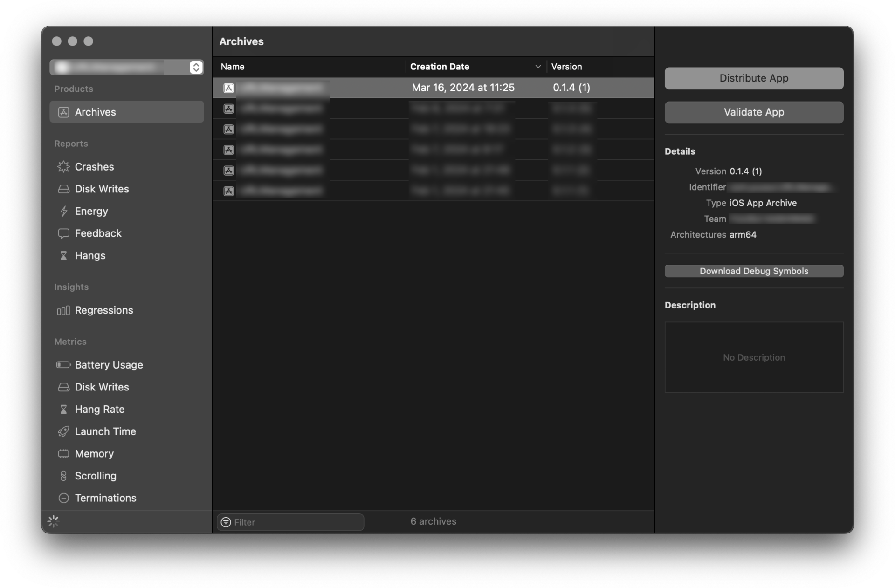This screenshot has width=895, height=588.
Task: Click the loading spinner in sidebar footer
Action: (53, 521)
